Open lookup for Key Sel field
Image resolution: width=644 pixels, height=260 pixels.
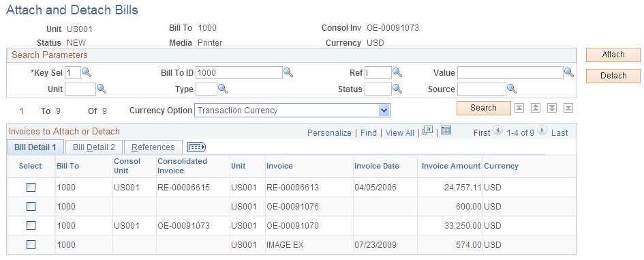click(x=87, y=73)
